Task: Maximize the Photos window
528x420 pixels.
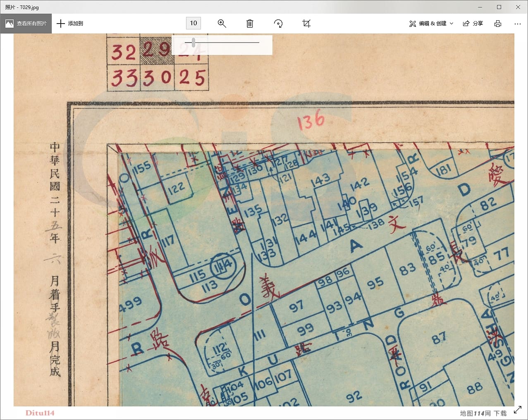Action: click(x=499, y=7)
